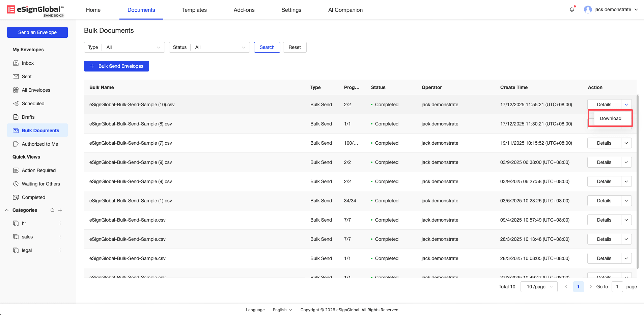This screenshot has height=315, width=644.
Task: Click the user avatar icon
Action: click(588, 10)
